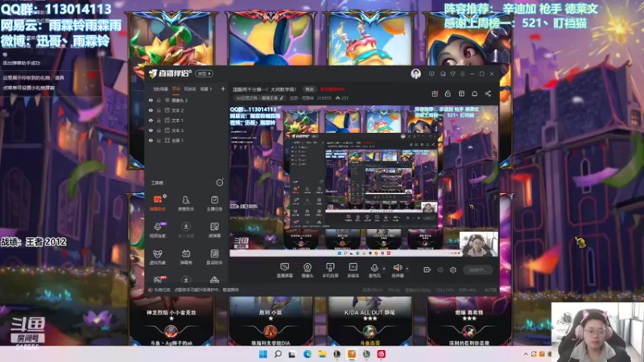Hide the 文本 3 layer with eye

151,130
